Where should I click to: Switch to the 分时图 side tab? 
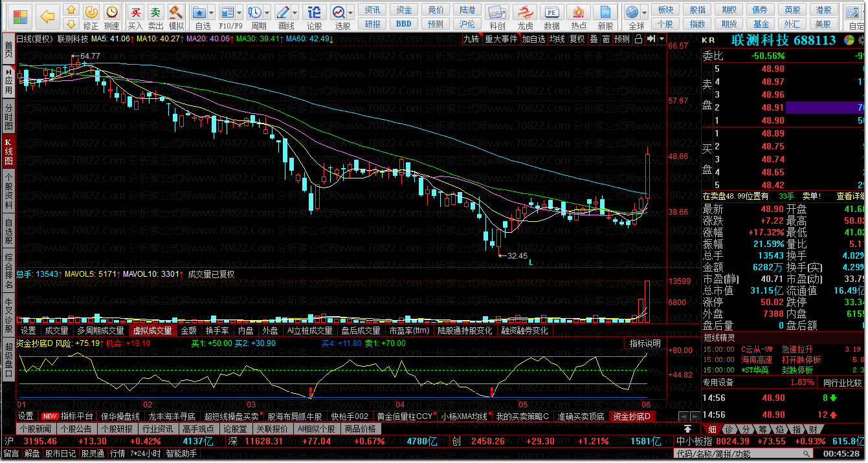(8, 117)
